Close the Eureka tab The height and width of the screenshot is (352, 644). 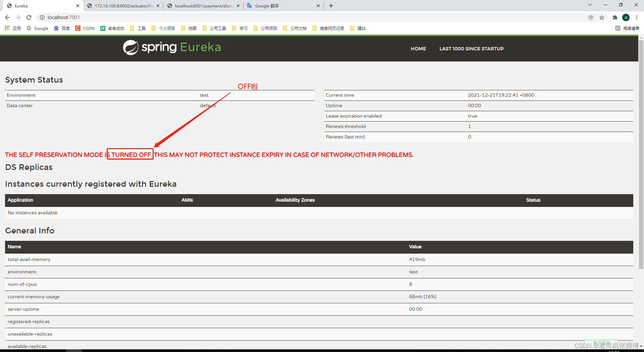pyautogui.click(x=78, y=6)
